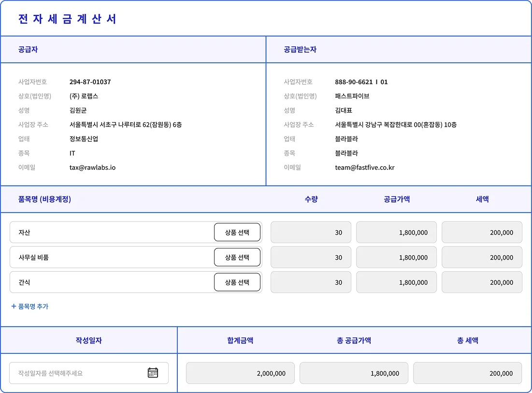Open product selection for the 간식 item
532x393 pixels.
tap(237, 282)
